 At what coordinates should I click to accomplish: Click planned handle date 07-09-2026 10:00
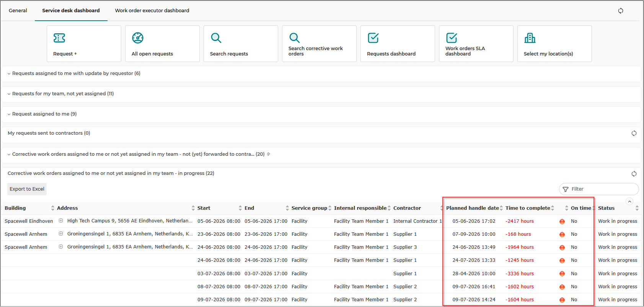click(x=474, y=234)
